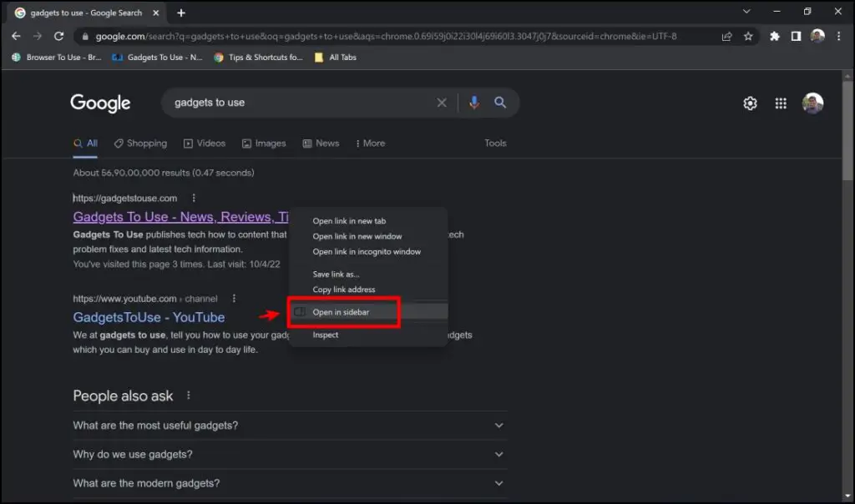The width and height of the screenshot is (855, 504).
Task: Click "Tools" to show search tools
Action: [495, 143]
